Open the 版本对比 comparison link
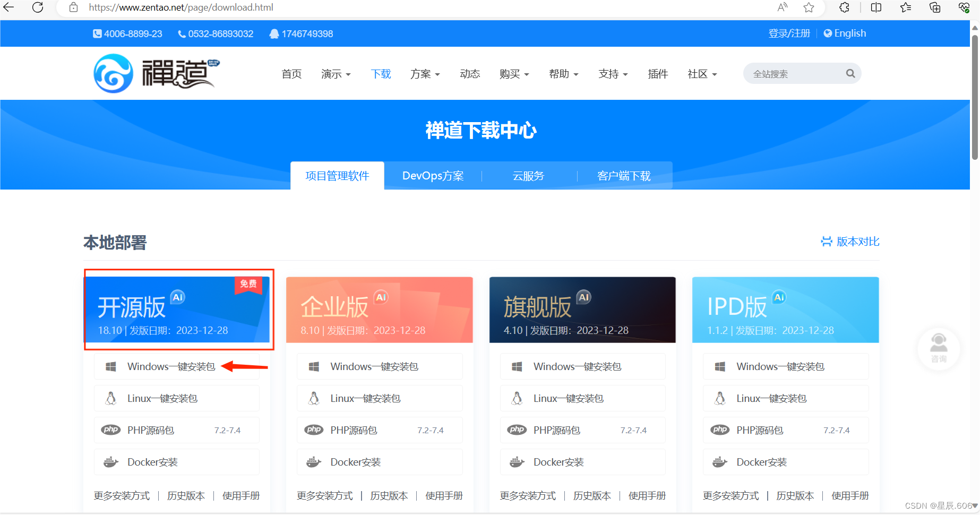The width and height of the screenshot is (980, 515). [x=850, y=242]
